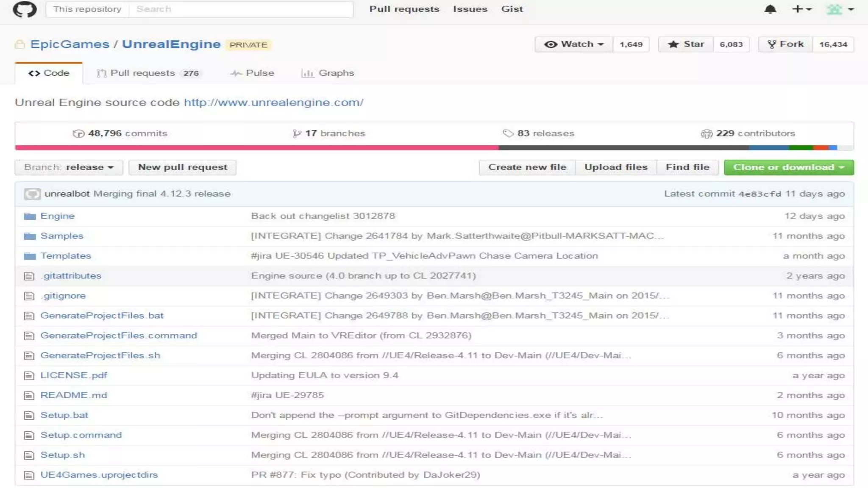Click the Upload files button
The image size is (868, 488).
pyautogui.click(x=615, y=167)
